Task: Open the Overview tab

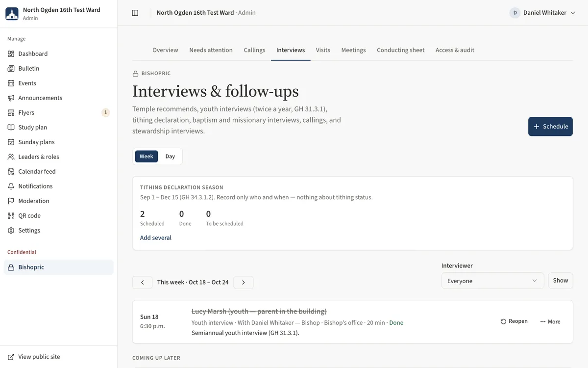Action: 165,50
